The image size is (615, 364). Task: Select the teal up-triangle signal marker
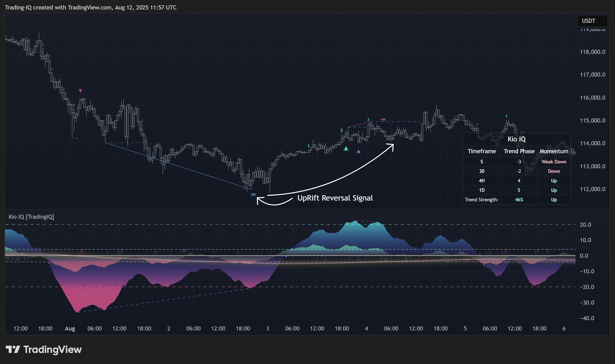click(x=346, y=149)
